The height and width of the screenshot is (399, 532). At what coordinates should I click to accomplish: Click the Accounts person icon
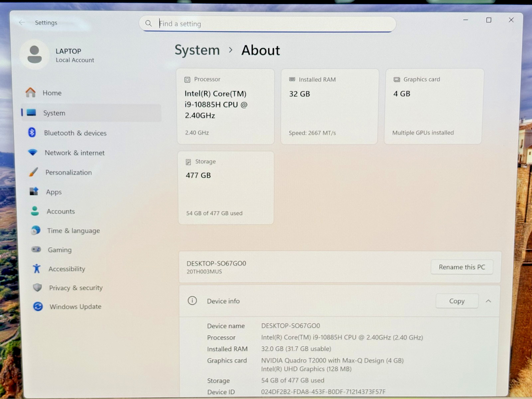(x=35, y=211)
